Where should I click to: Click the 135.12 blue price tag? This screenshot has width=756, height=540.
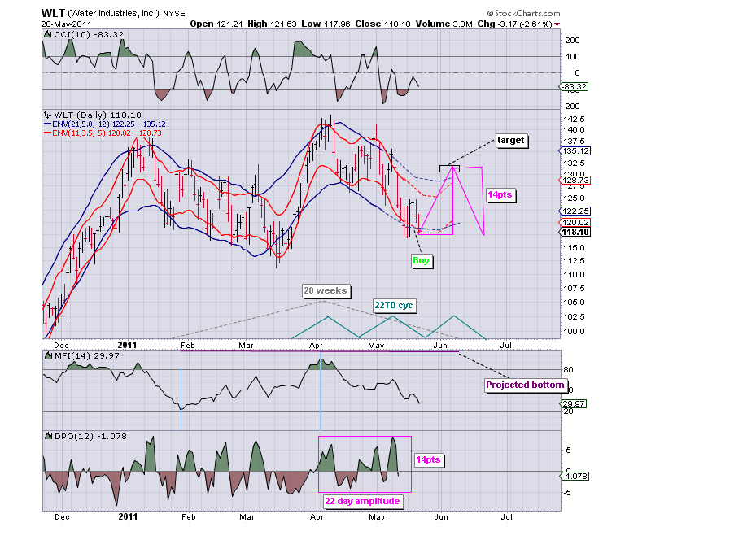575,150
